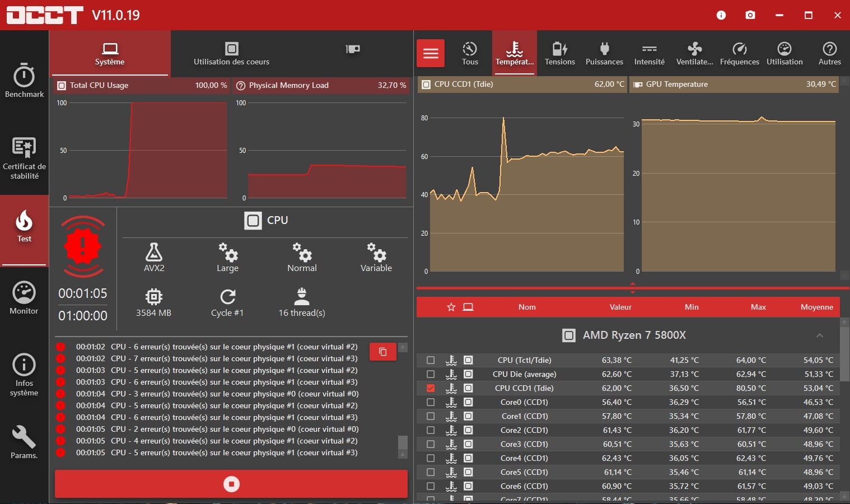Collapse the AMD Ryzen 7 5800X group

pos(819,335)
